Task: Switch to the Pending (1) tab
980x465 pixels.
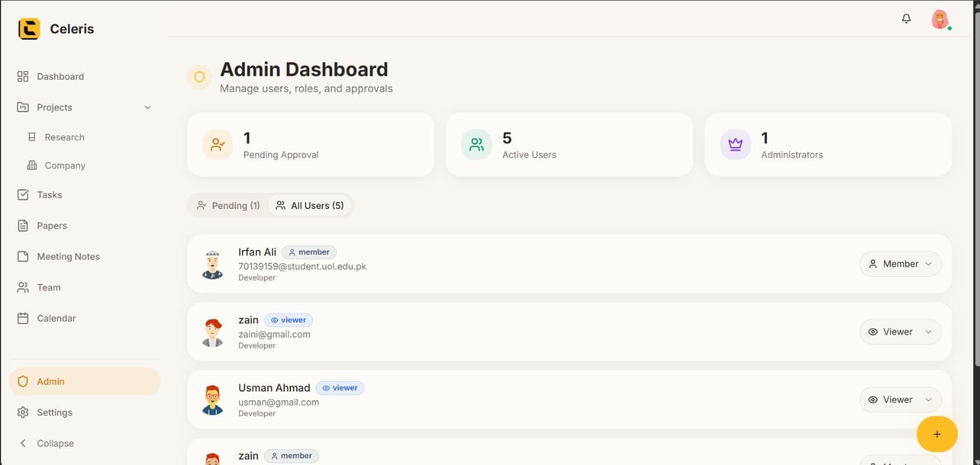Action: click(228, 205)
